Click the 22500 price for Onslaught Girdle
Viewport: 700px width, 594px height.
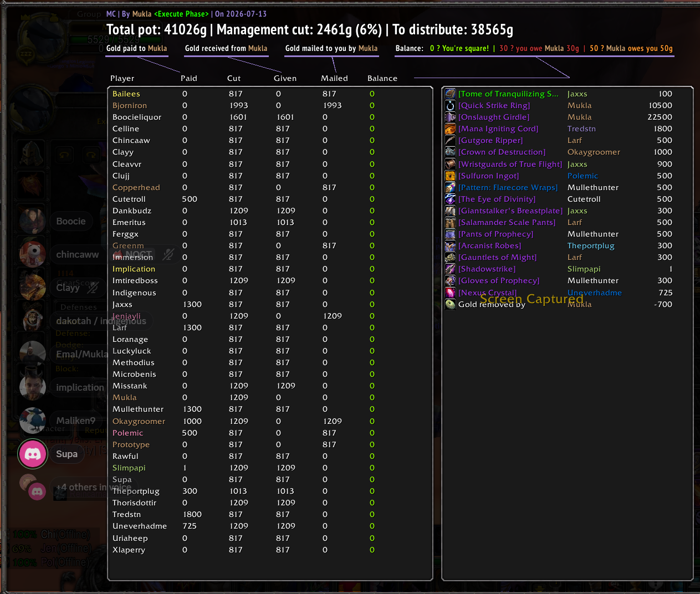coord(660,117)
